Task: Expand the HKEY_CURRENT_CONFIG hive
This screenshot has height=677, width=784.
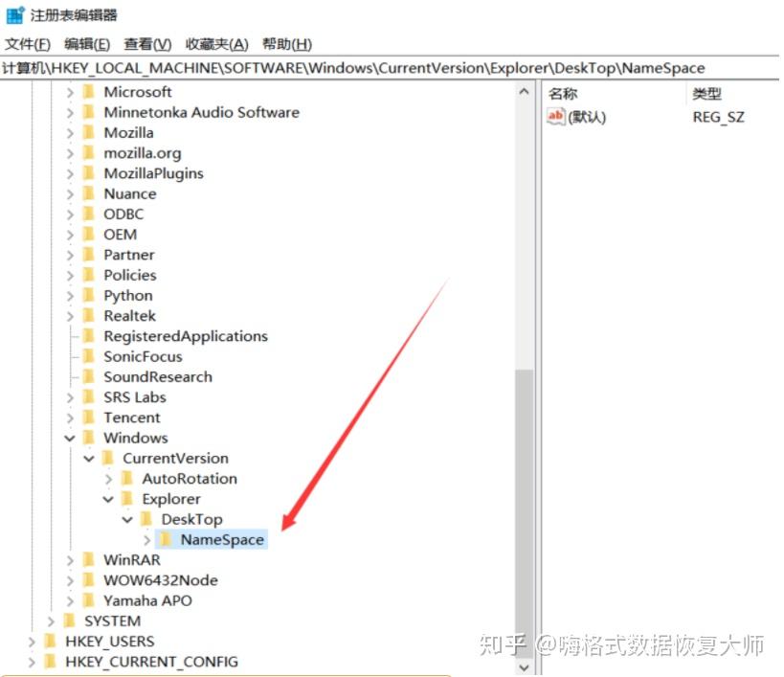Action: pyautogui.click(x=32, y=663)
